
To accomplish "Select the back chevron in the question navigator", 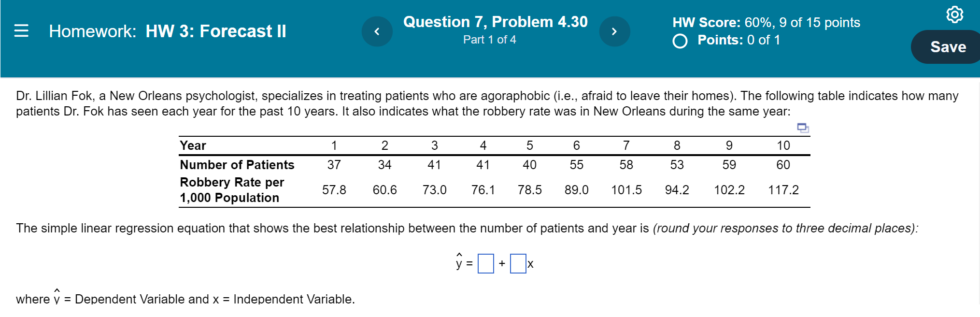I will 377,31.
